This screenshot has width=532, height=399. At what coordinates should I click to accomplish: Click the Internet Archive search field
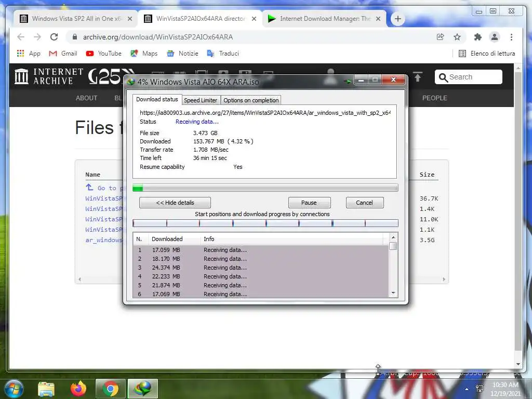coord(468,77)
